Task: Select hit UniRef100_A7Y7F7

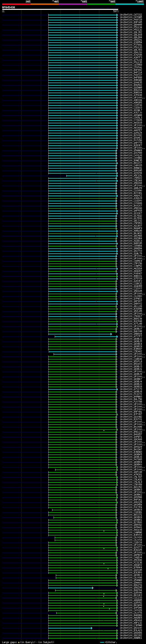Action: click(x=131, y=337)
